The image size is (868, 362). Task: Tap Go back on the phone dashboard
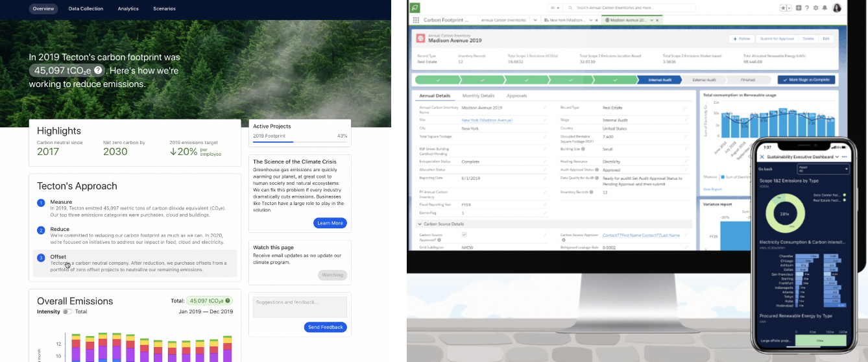[766, 169]
